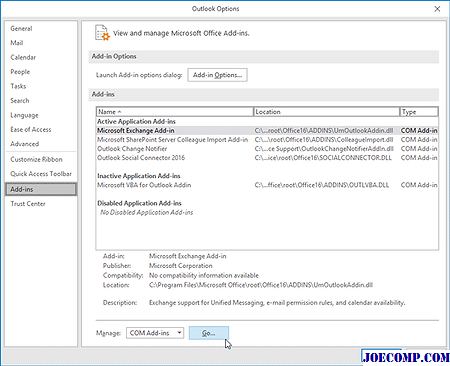
Task: Open the Customize Ribbon page
Action: click(x=36, y=159)
